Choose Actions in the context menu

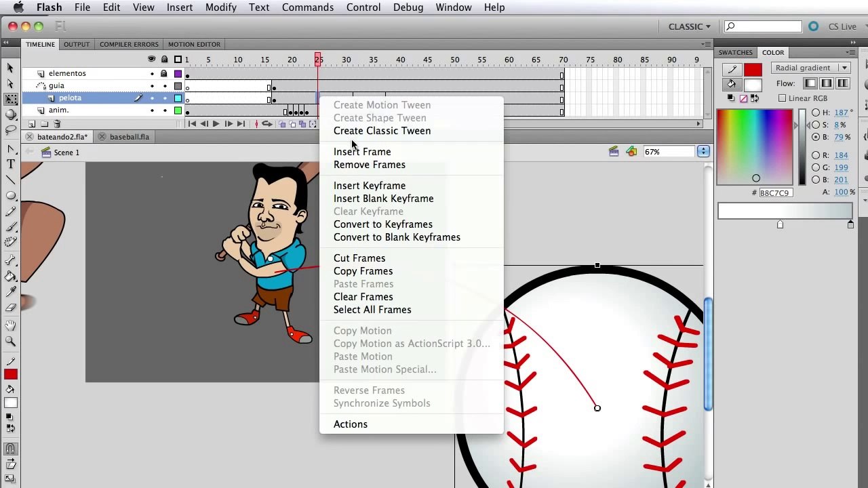tap(351, 424)
